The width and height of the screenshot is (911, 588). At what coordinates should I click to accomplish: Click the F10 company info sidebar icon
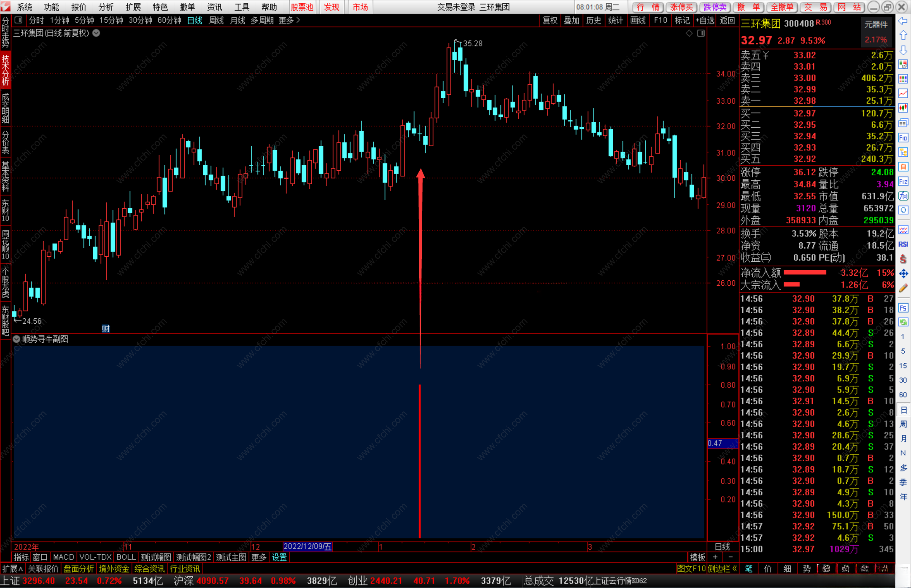point(903,138)
